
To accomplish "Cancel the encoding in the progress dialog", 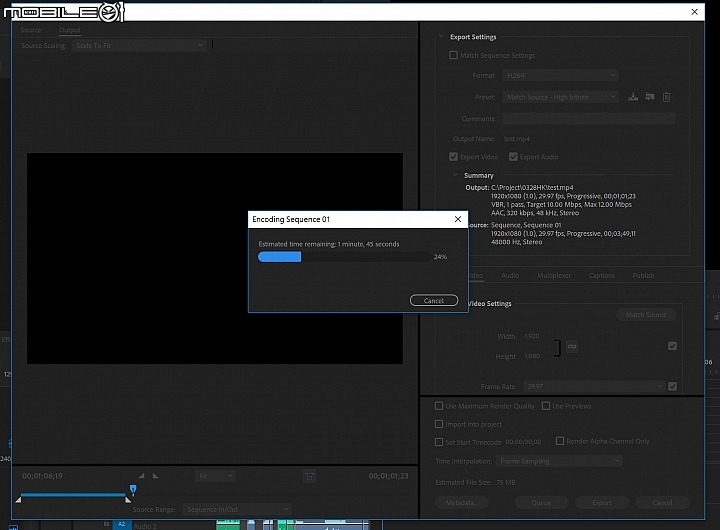I will click(433, 300).
